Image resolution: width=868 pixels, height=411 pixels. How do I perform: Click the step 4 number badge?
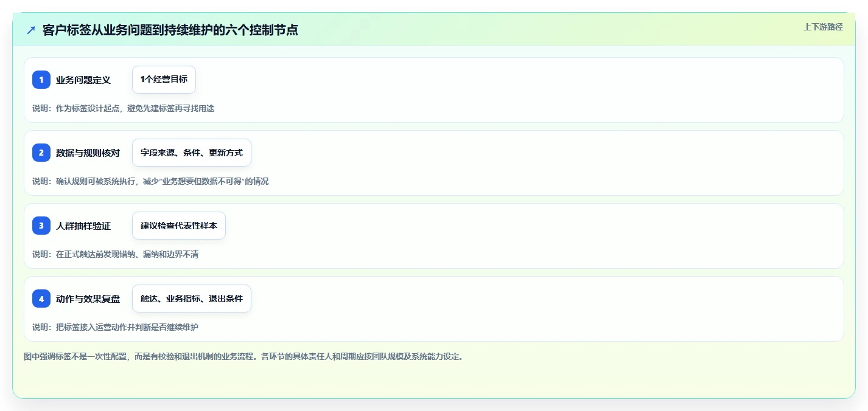coord(41,299)
